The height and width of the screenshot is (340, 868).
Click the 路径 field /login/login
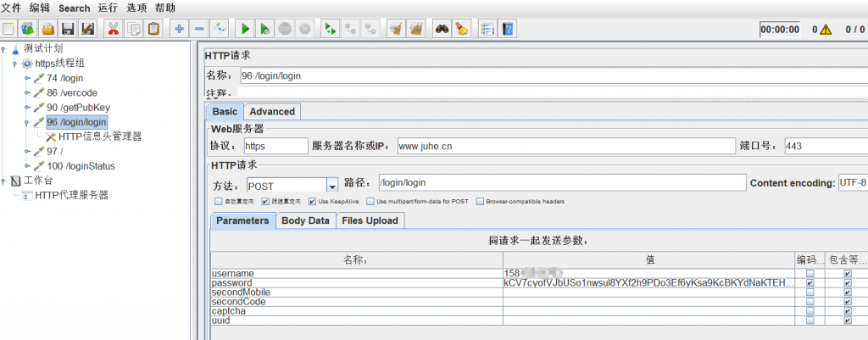562,183
